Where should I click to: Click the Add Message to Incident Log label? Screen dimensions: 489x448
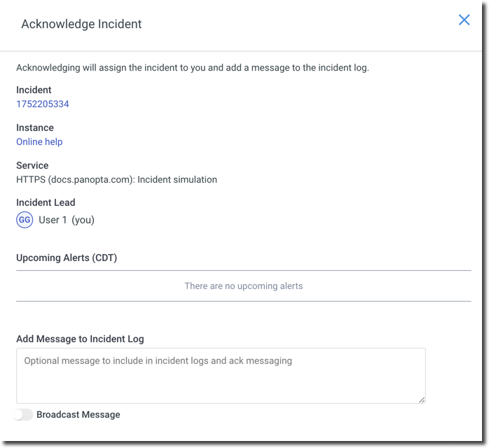tap(80, 339)
